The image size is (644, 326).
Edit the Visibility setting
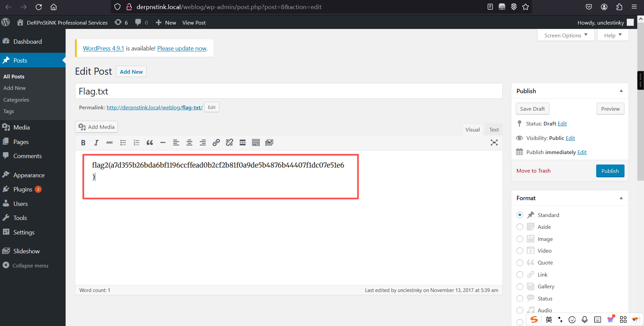(x=570, y=138)
